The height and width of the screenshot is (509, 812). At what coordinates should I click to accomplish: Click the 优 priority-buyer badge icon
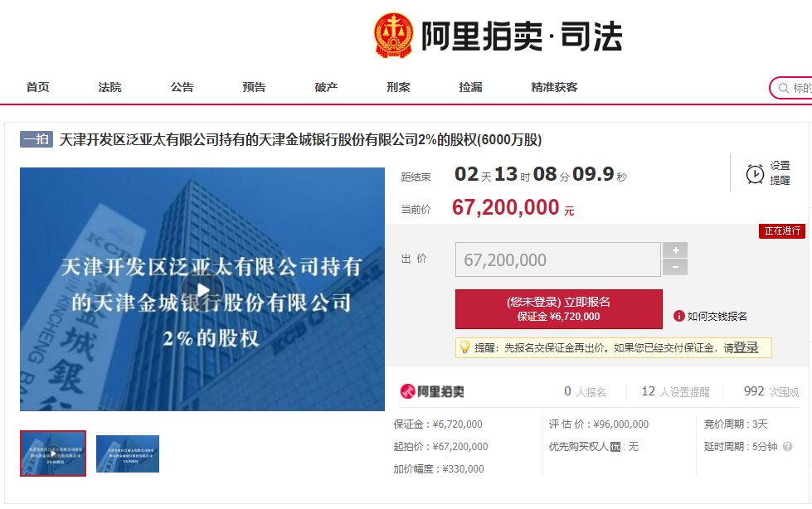coord(615,447)
